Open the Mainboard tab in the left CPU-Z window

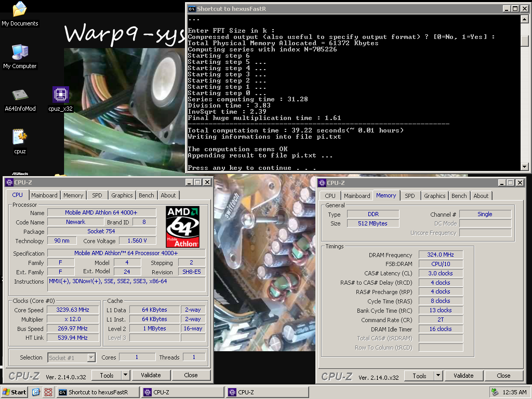tap(45, 195)
